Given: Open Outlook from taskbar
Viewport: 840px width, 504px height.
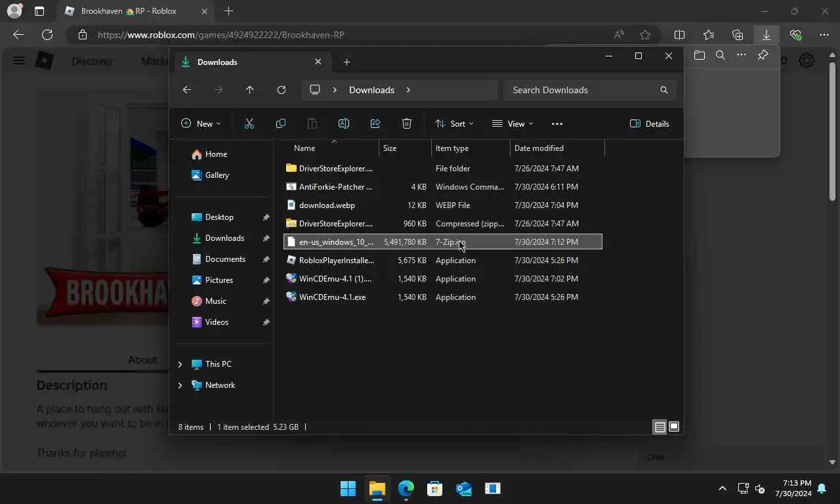Looking at the screenshot, I should (x=463, y=488).
